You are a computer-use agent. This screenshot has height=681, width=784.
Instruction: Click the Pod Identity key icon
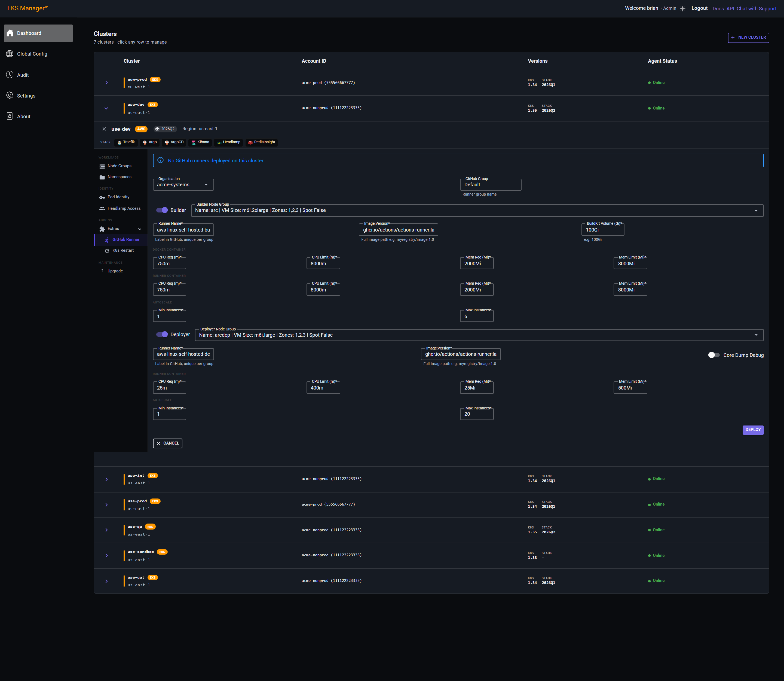[x=102, y=197]
